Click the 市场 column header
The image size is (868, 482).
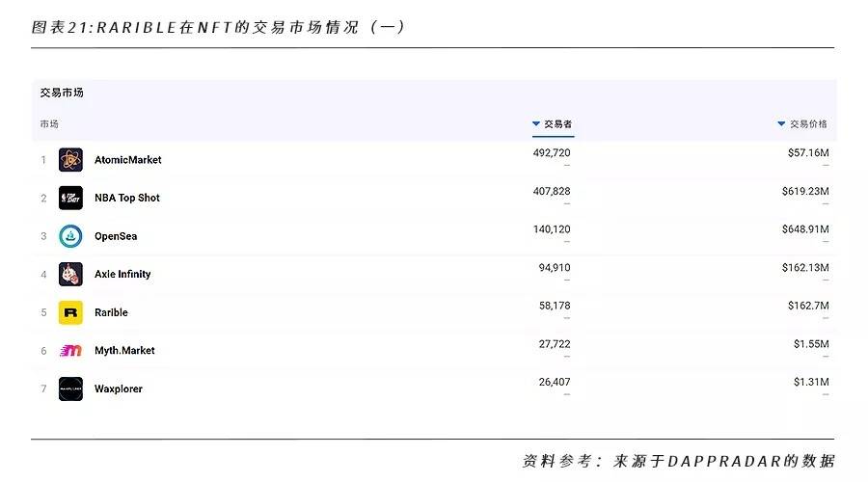coord(49,124)
